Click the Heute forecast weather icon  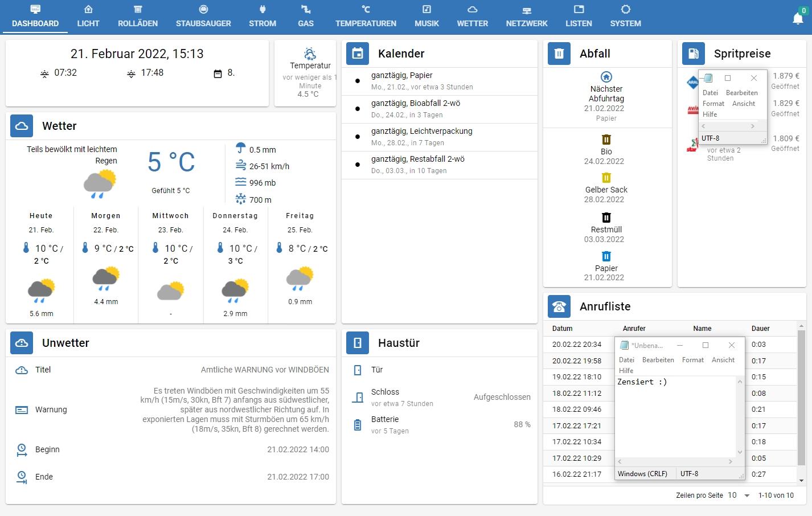click(41, 290)
